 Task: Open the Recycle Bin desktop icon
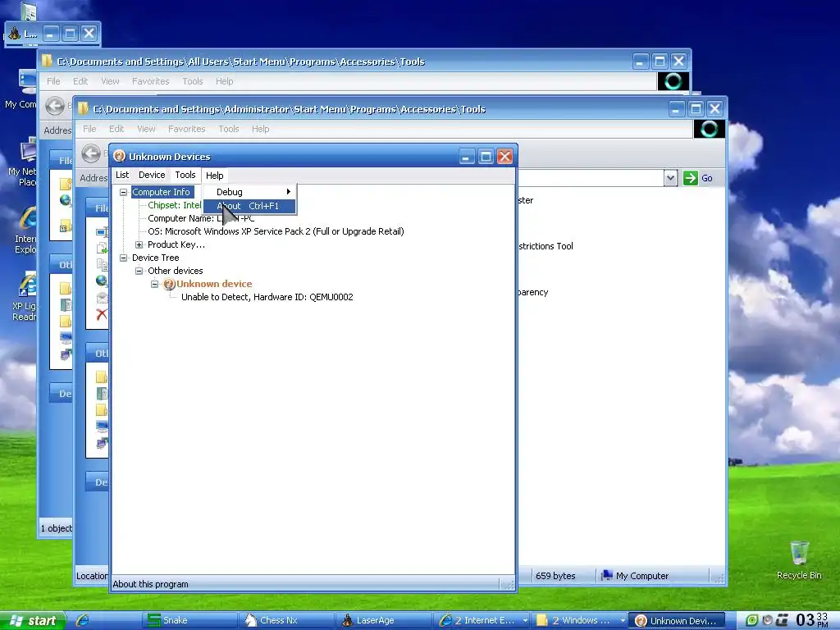[x=799, y=559]
